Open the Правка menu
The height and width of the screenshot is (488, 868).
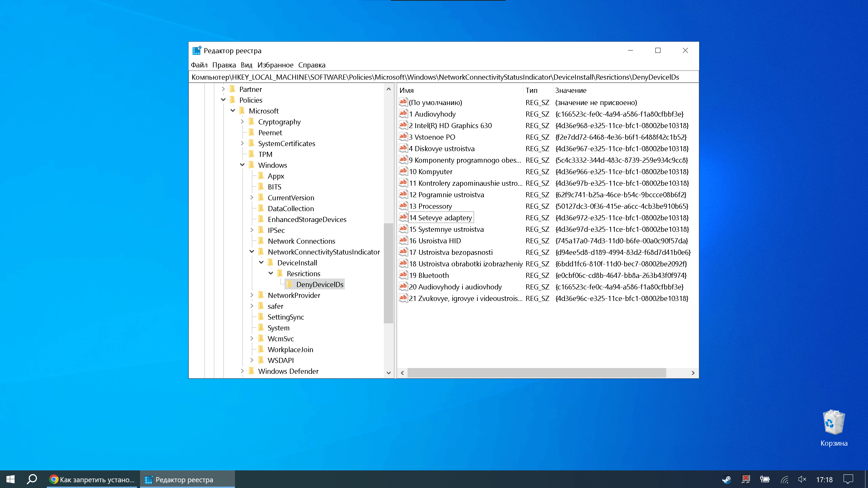tap(224, 64)
